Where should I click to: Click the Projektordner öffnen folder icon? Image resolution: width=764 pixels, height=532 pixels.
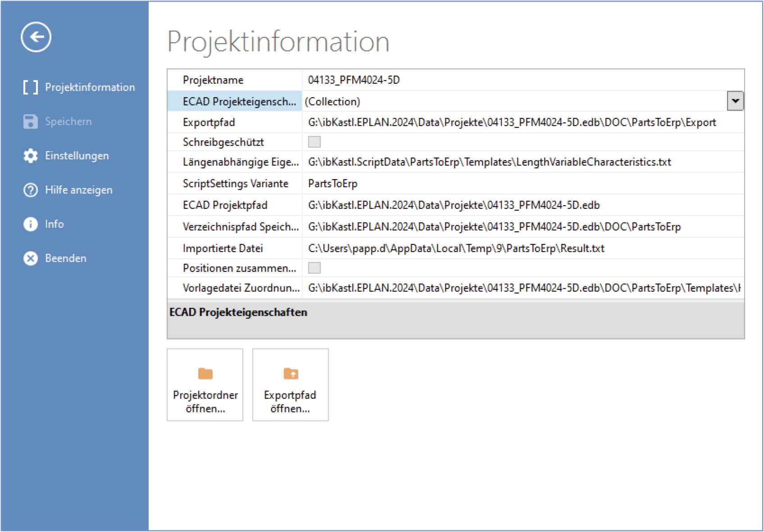(x=205, y=374)
